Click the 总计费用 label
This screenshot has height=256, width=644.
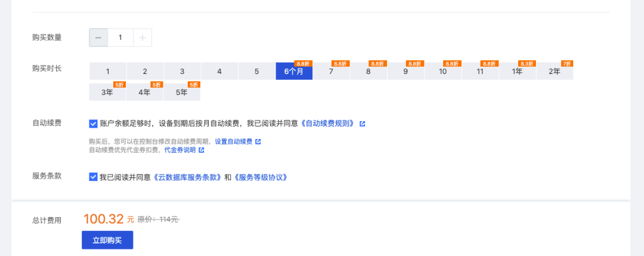(47, 220)
